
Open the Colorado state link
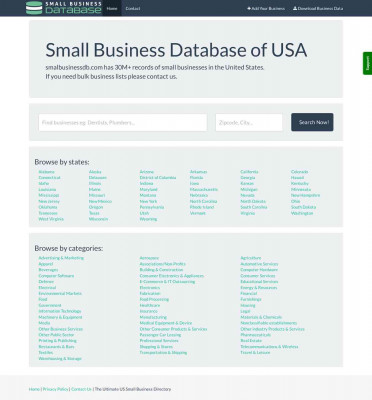coord(299,172)
